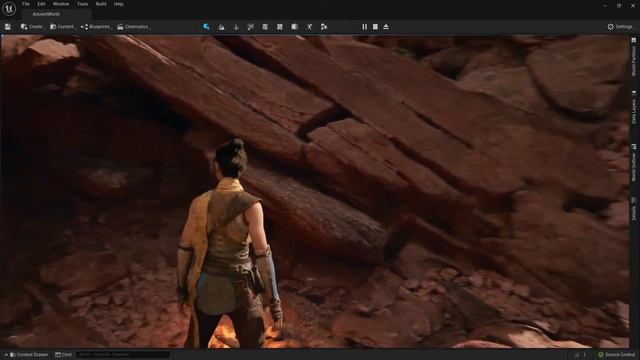Eject from the player controller
Viewport: 640px width, 360px height.
[386, 27]
